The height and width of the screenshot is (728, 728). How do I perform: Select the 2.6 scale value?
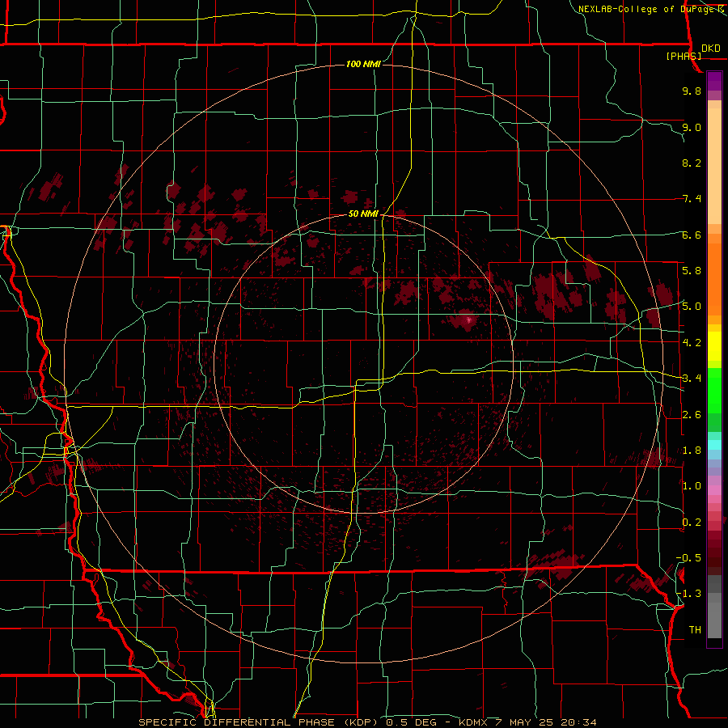click(x=692, y=415)
